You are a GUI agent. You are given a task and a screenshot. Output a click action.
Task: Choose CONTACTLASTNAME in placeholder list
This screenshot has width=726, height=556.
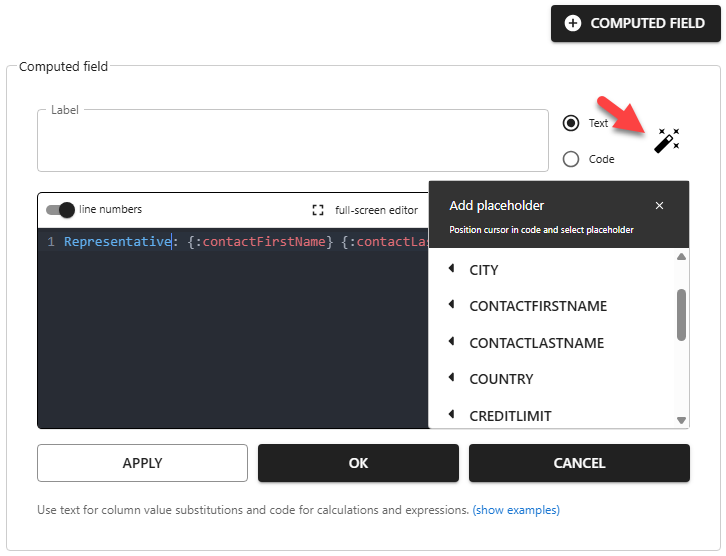coord(537,343)
